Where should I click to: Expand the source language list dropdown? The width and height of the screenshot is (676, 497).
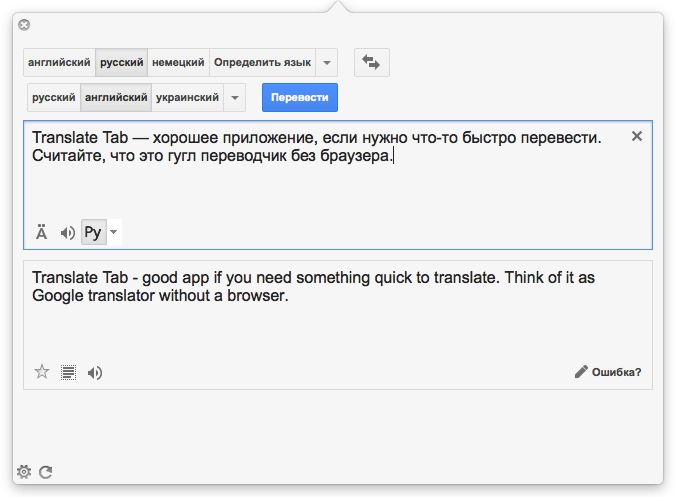pyautogui.click(x=327, y=63)
